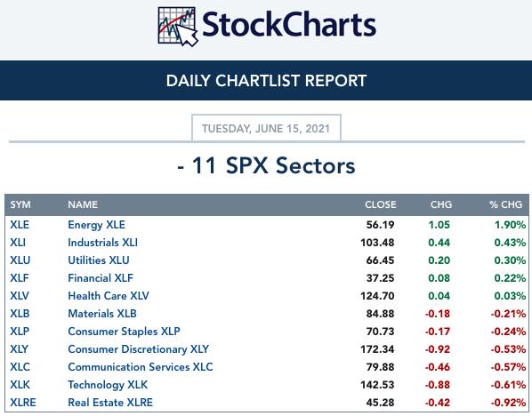The height and width of the screenshot is (416, 532).
Task: Open the Industrials XLI chart link
Action: pos(103,243)
